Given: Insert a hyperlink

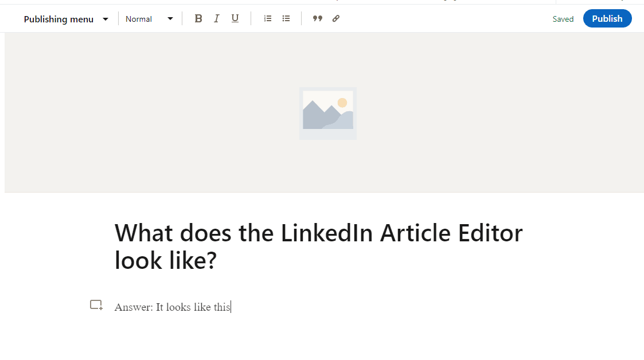Looking at the screenshot, I should [x=336, y=18].
